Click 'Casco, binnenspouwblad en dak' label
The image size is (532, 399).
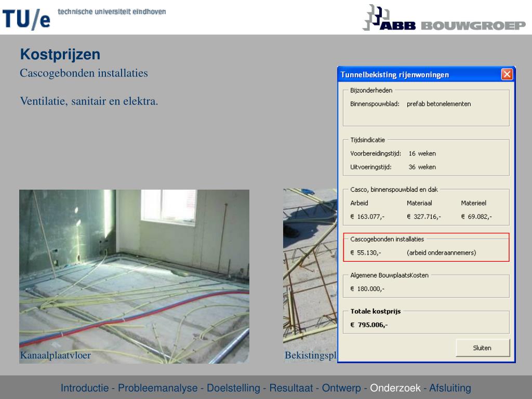(394, 189)
